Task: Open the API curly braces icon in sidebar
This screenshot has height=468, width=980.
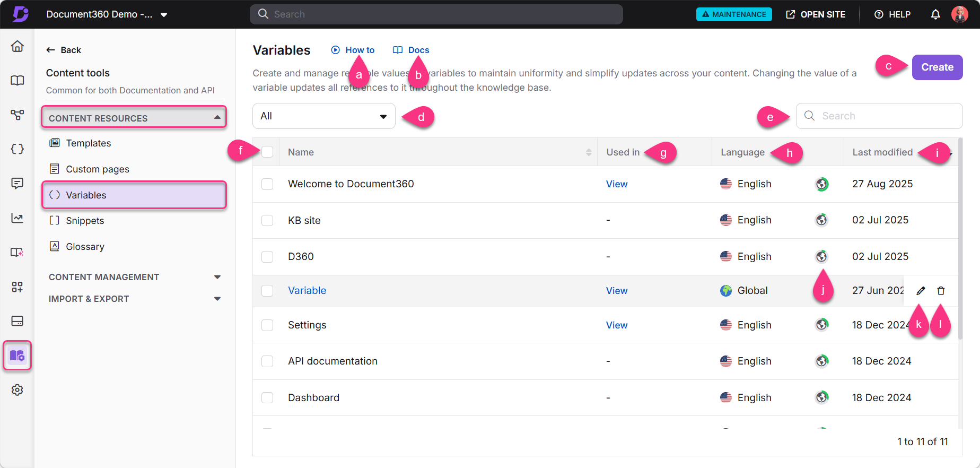Action: pyautogui.click(x=17, y=149)
